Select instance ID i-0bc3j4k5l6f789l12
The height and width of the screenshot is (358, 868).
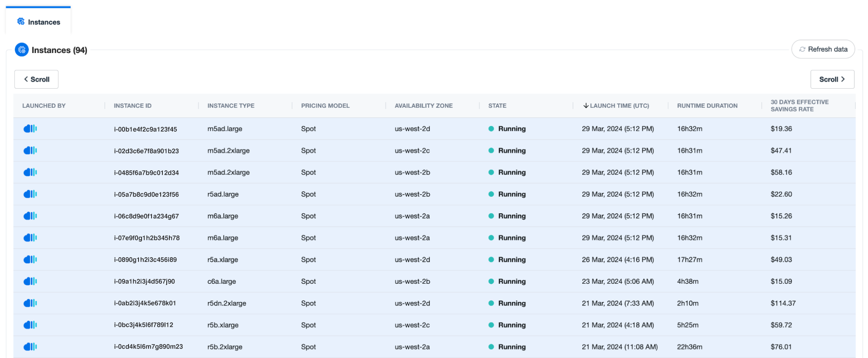point(143,325)
